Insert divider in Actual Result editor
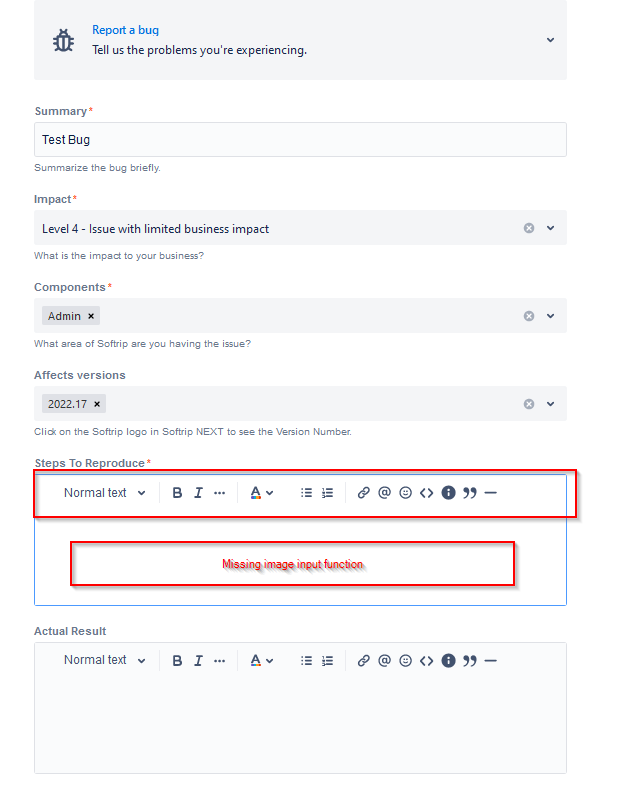This screenshot has width=641, height=788. pos(491,660)
